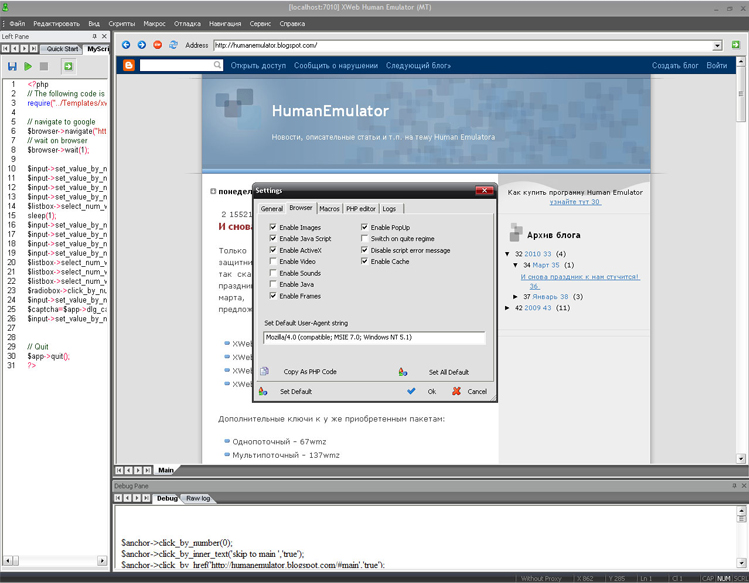Click the red stop loading icon
The width and height of the screenshot is (749, 583).
coord(158,45)
